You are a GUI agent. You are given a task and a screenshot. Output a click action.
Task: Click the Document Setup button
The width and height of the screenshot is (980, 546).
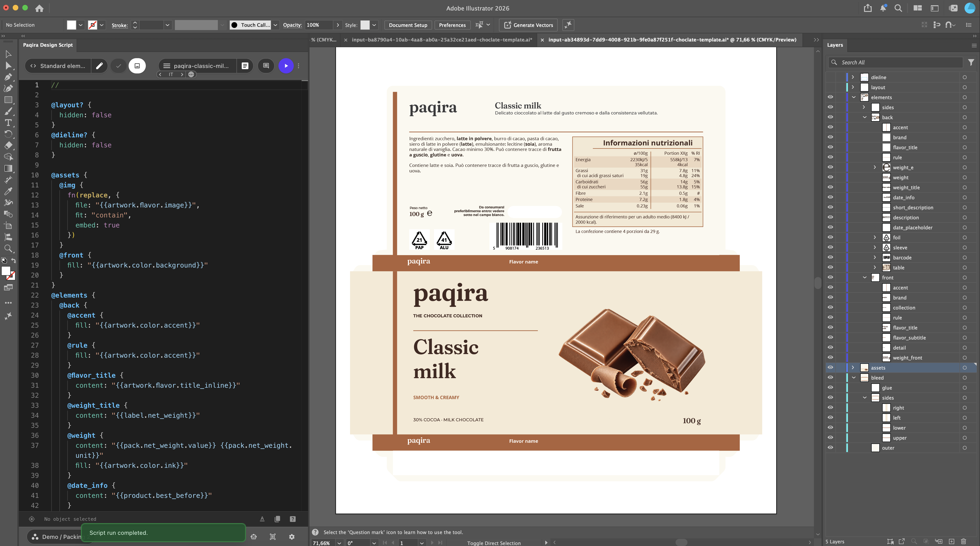408,25
